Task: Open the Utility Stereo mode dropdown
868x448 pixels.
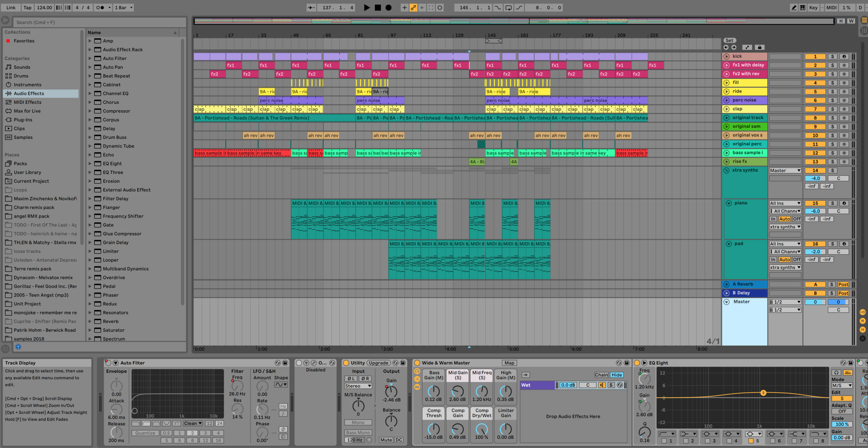Action: coord(358,386)
